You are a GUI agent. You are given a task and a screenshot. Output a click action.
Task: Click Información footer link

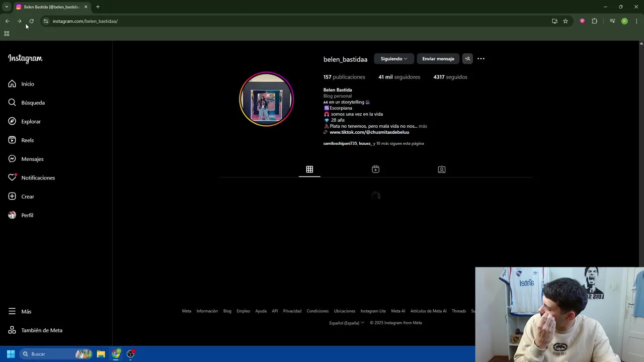[207, 311]
